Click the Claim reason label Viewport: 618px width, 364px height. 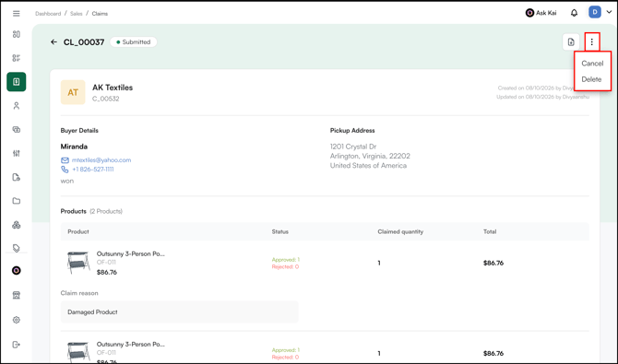79,293
